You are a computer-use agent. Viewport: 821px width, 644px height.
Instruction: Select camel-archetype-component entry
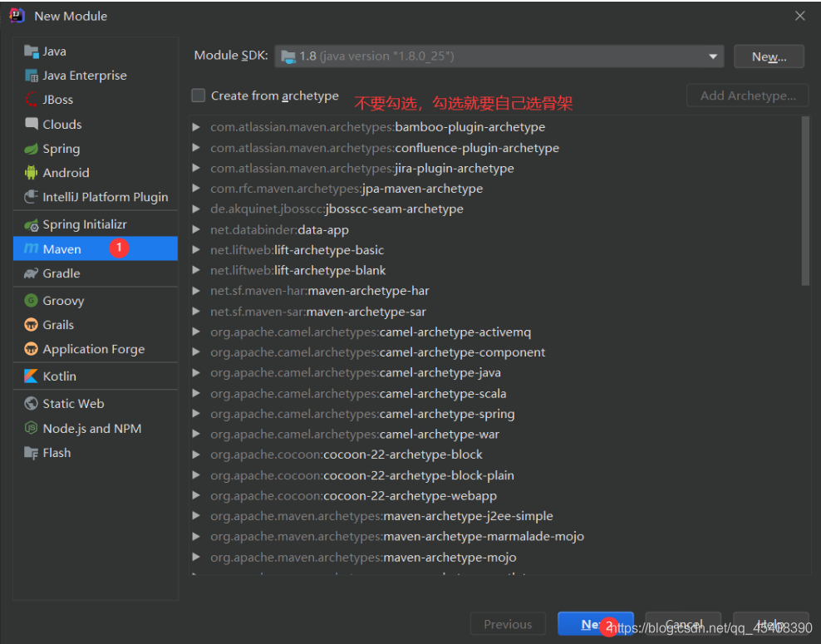pyautogui.click(x=377, y=352)
